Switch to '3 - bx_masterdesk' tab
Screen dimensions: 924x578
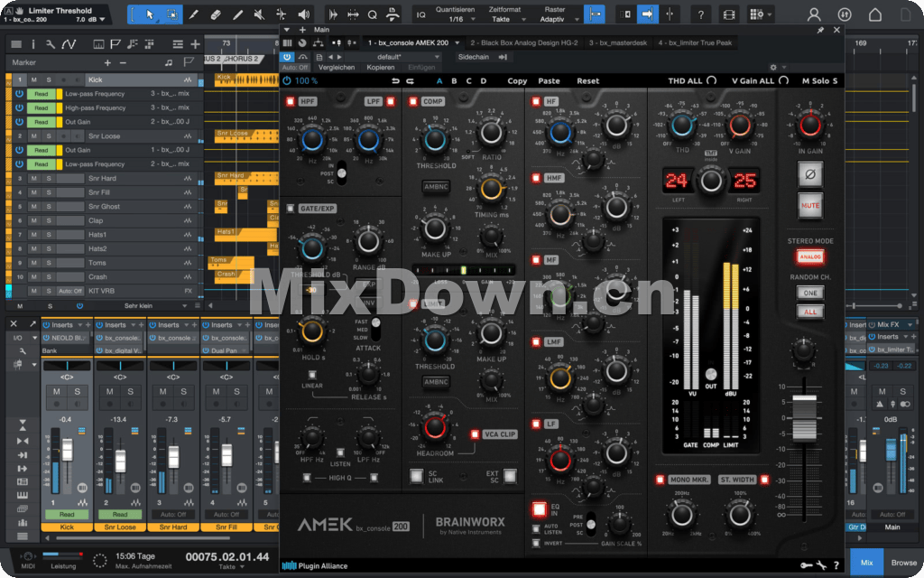point(617,42)
